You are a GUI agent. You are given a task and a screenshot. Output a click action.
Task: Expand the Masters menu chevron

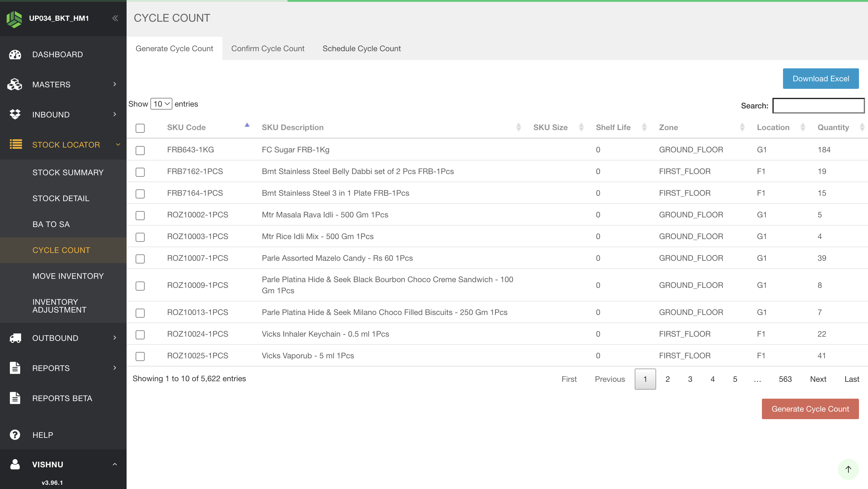pos(115,84)
